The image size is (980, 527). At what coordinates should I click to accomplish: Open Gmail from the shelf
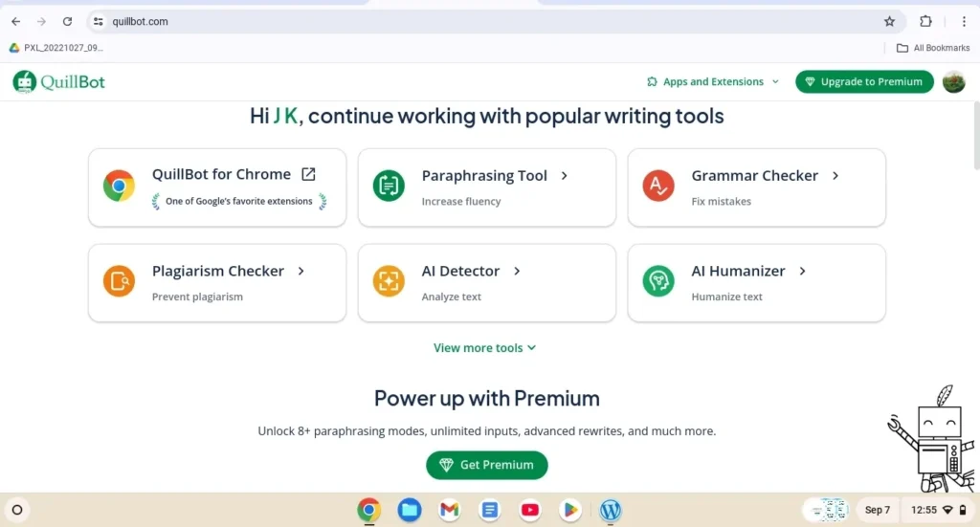[450, 510]
